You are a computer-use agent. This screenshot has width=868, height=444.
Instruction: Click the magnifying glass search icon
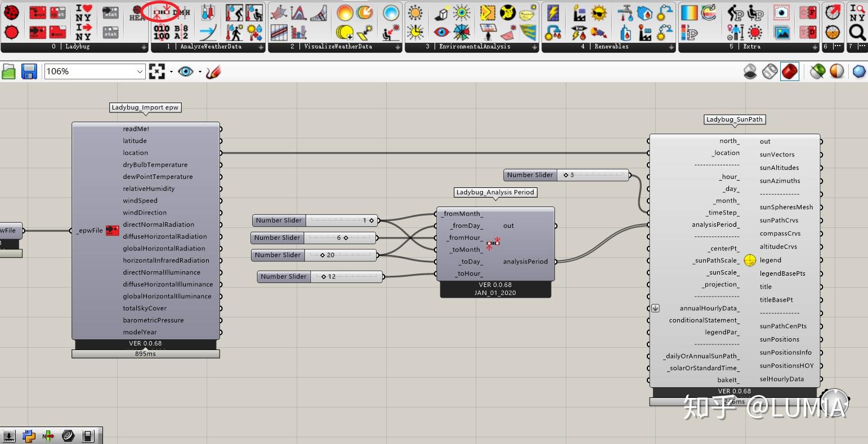pyautogui.click(x=857, y=32)
